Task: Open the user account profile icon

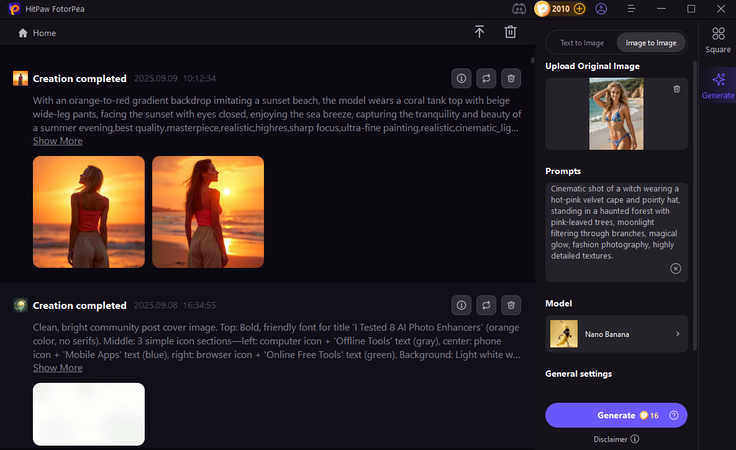Action: click(x=601, y=9)
